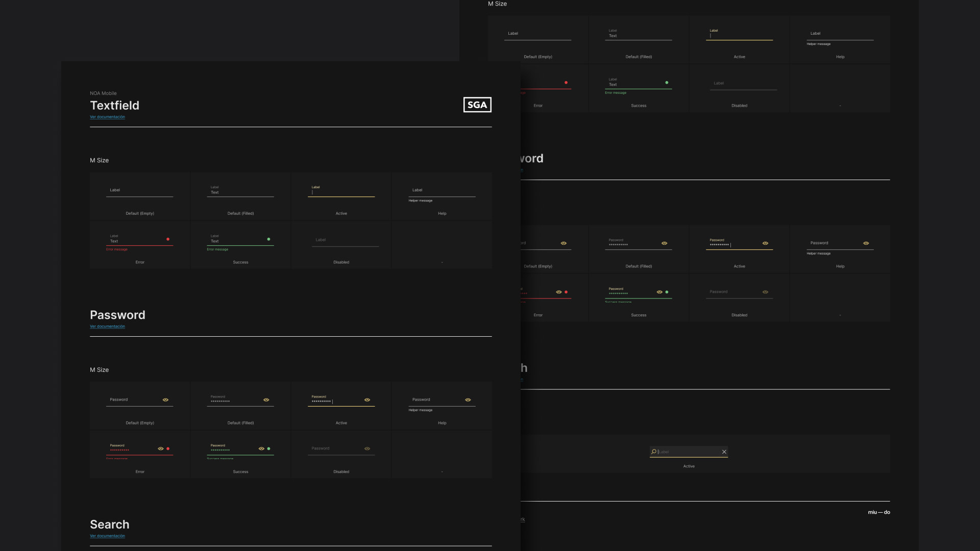Toggle eye icon in background Password Help field

tap(866, 243)
